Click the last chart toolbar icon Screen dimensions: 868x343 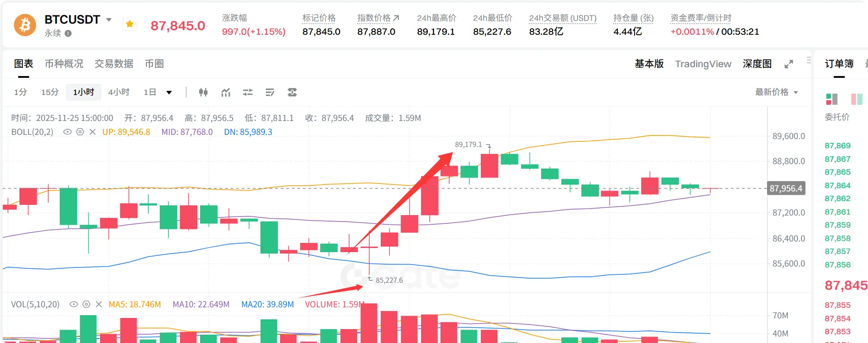tap(292, 92)
